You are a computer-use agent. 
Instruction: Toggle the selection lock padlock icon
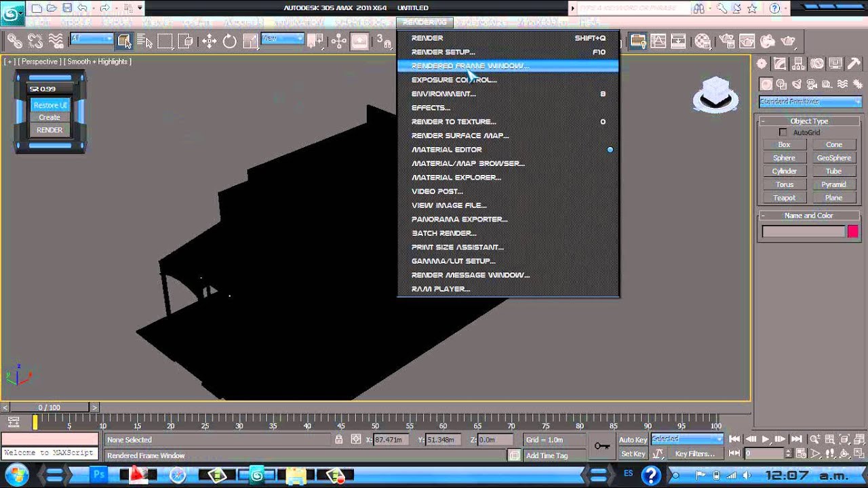point(338,440)
